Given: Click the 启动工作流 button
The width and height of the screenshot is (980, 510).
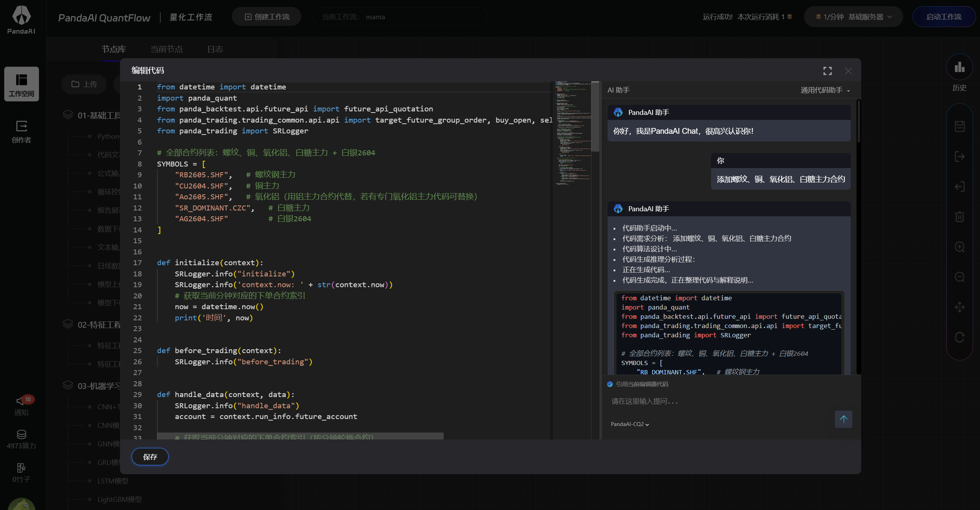Looking at the screenshot, I should [x=944, y=17].
